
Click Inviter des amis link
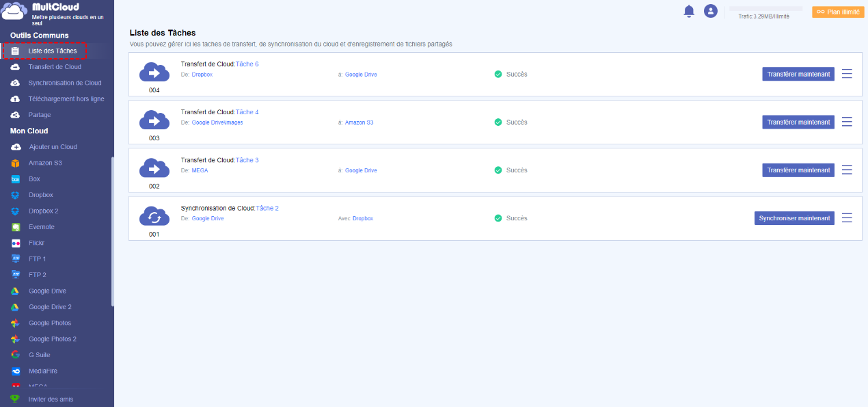(x=51, y=399)
